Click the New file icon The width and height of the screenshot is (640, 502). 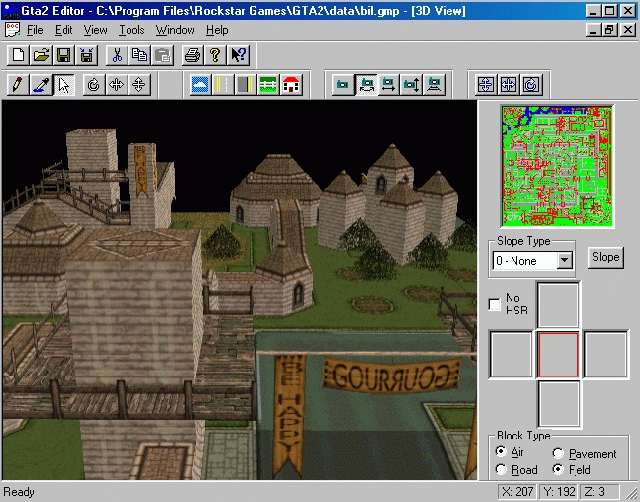click(x=18, y=55)
